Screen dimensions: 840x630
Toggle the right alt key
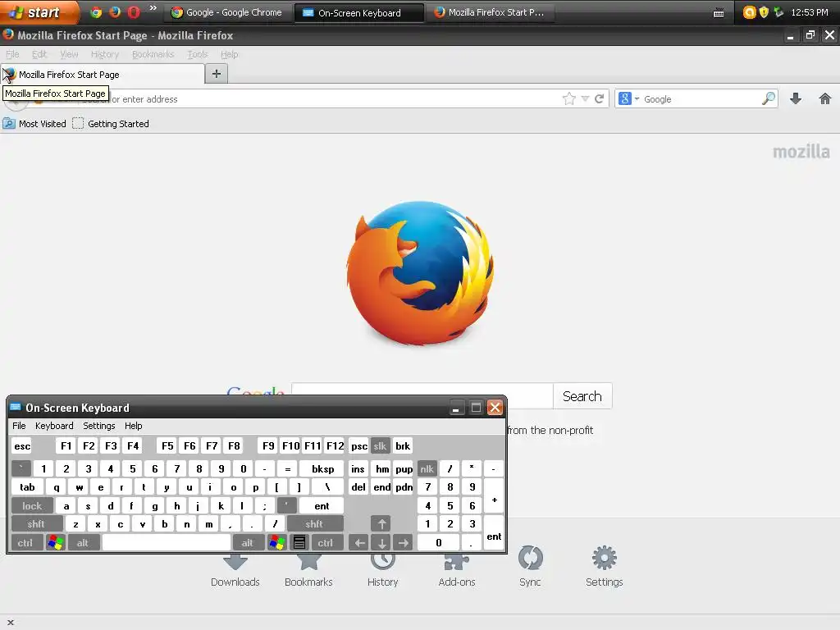point(248,543)
